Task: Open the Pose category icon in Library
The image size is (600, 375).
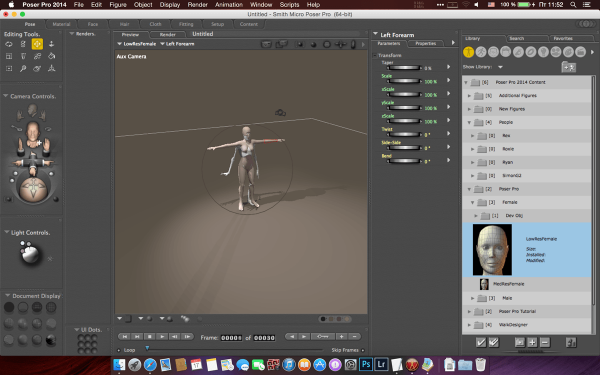Action: click(x=481, y=52)
